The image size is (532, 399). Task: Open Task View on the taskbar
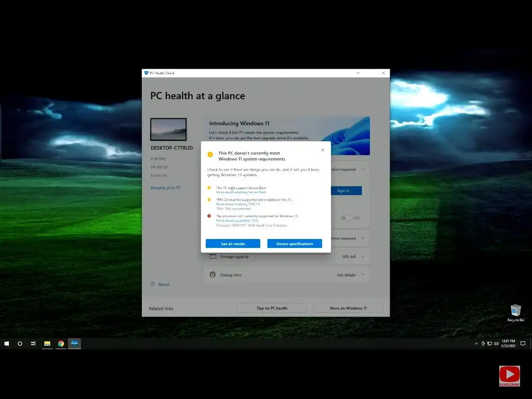tap(33, 343)
